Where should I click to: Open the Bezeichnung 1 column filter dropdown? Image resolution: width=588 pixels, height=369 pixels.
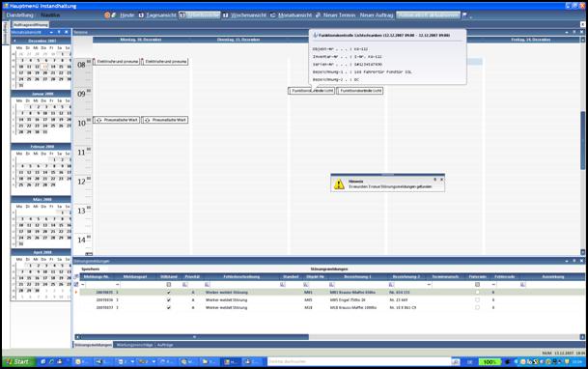[x=332, y=285]
